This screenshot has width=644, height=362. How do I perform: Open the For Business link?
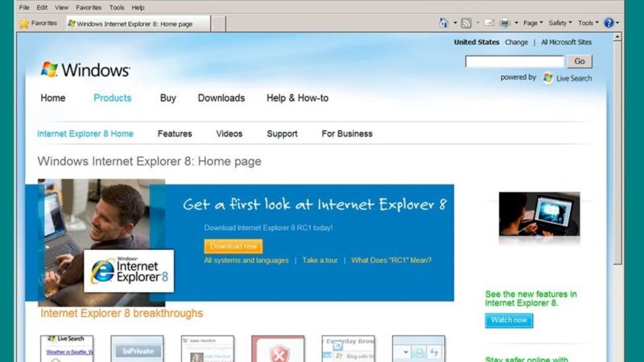(347, 134)
